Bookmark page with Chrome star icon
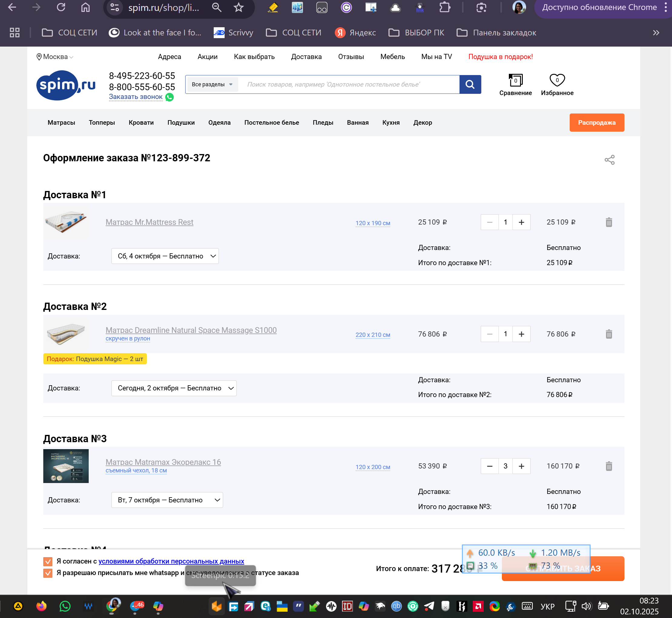The image size is (672, 618). (x=239, y=7)
